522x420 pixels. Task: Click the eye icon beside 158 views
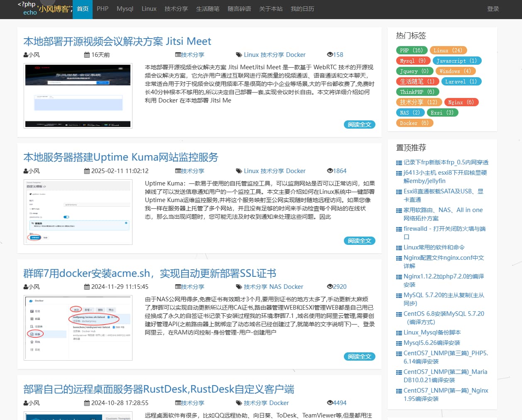(330, 55)
